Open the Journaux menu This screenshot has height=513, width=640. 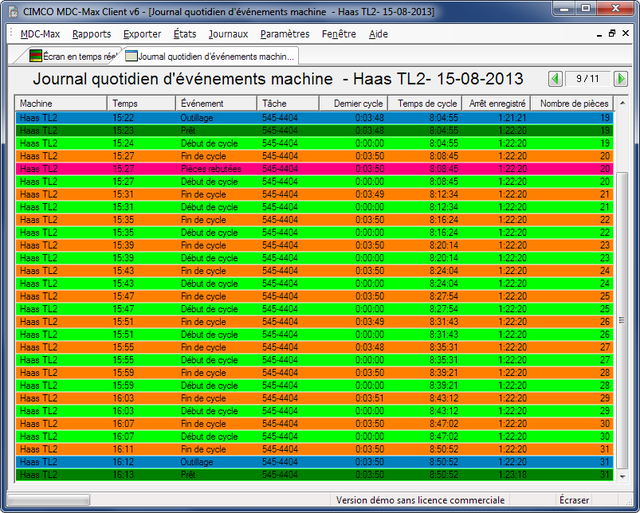pos(228,34)
